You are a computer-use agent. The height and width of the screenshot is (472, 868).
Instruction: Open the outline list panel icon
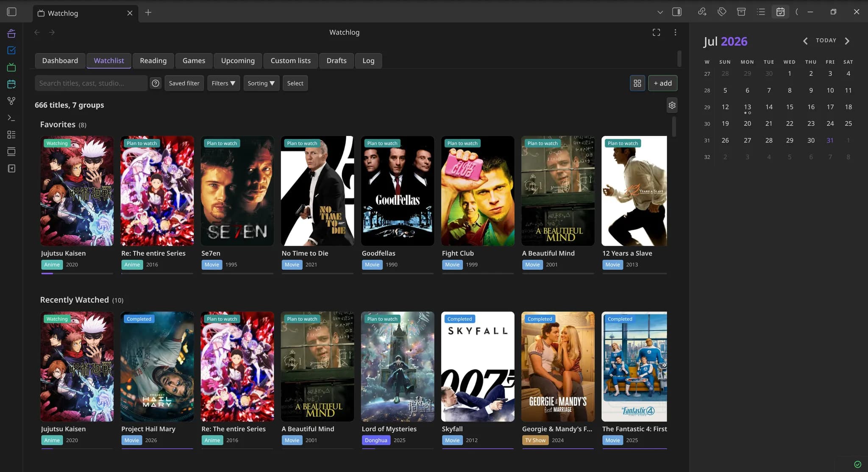coord(761,12)
